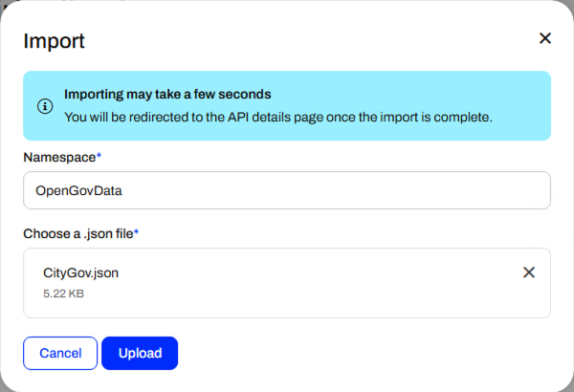The image size is (574, 392).
Task: Click the 'Importing may take a few seconds' heading
Action: pyautogui.click(x=167, y=94)
